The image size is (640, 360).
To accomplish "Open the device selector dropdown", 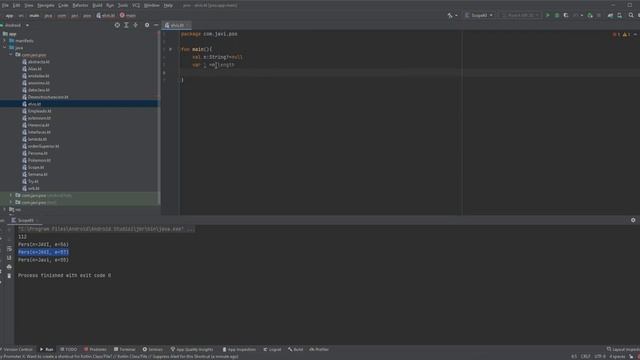I will [520, 16].
